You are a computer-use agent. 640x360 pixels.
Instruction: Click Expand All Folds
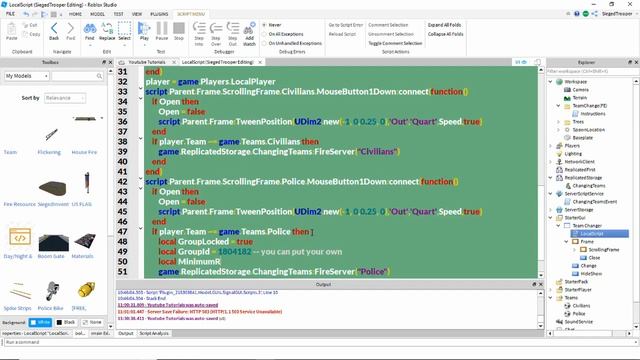[444, 25]
